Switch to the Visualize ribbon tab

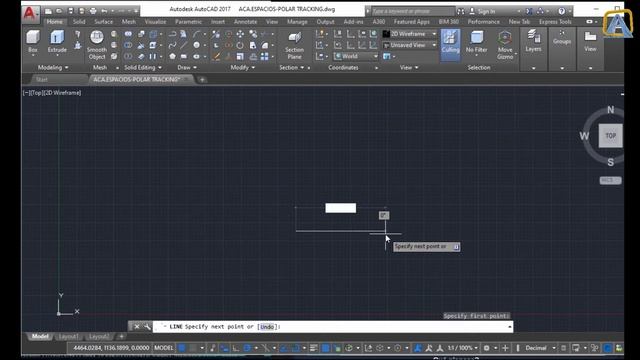[155, 22]
